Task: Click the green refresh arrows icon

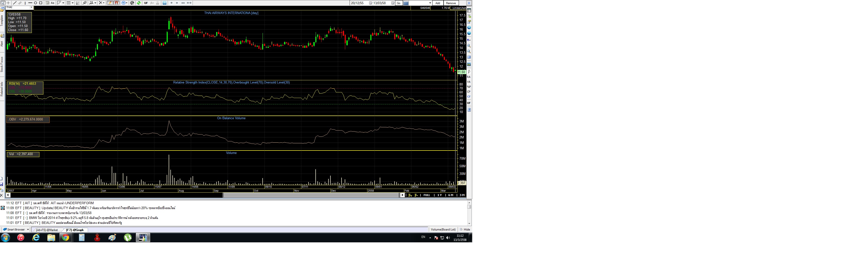Action: (139, 3)
